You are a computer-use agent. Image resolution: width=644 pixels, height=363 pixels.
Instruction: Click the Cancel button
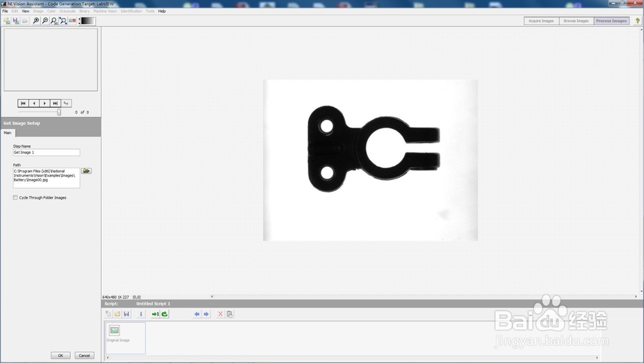pos(84,356)
